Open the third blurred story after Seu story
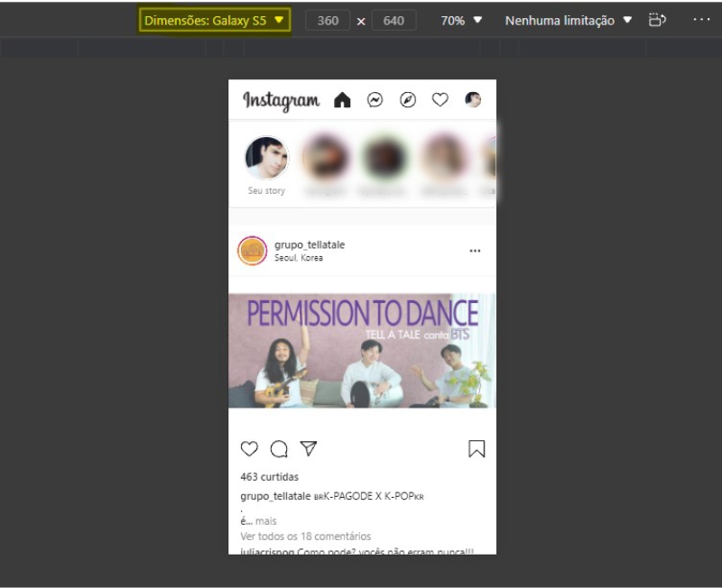The height and width of the screenshot is (588, 722). (x=444, y=158)
